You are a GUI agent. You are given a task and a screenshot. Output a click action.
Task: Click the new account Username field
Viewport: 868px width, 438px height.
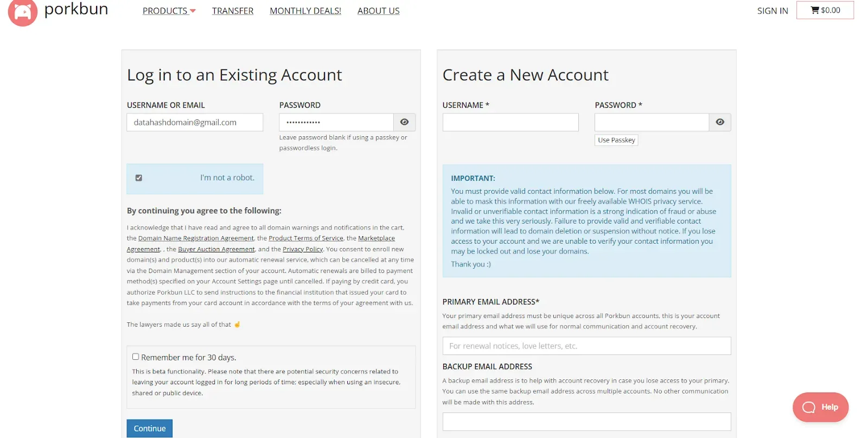pyautogui.click(x=510, y=122)
